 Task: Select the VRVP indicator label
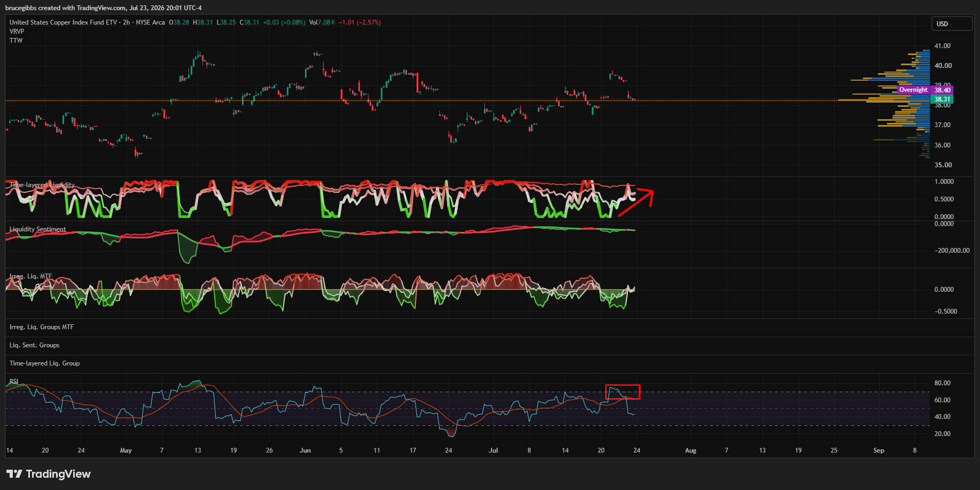coord(17,32)
